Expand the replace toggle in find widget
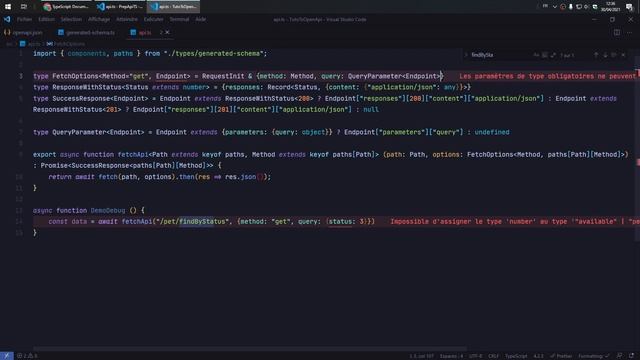This screenshot has height=360, width=640. (466, 55)
